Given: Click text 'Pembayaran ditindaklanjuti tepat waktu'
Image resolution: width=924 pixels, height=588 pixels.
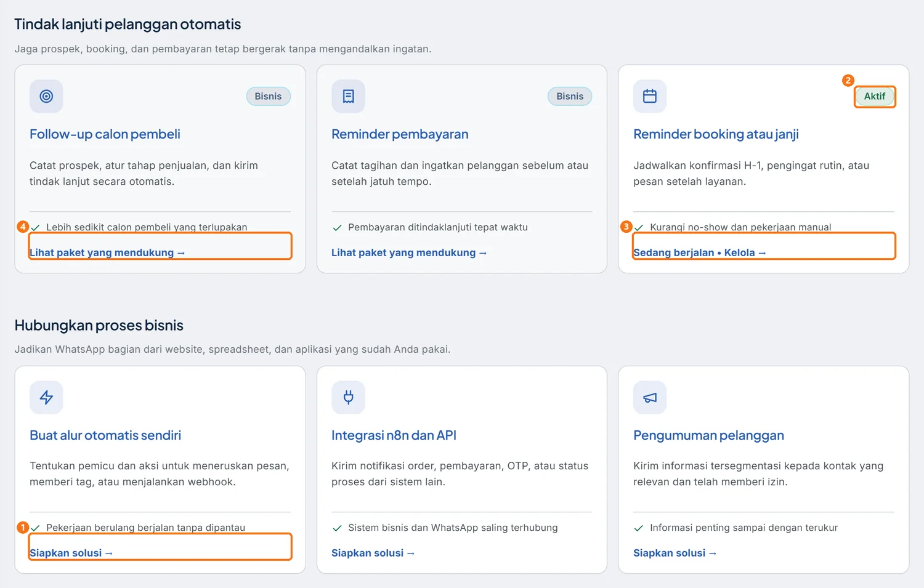Looking at the screenshot, I should (438, 227).
